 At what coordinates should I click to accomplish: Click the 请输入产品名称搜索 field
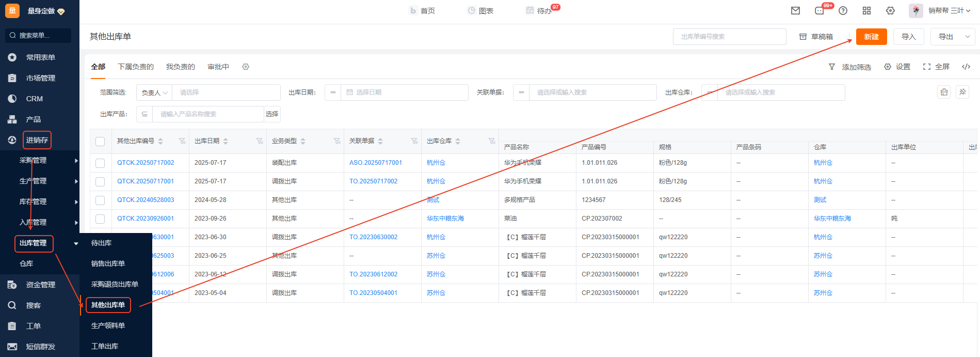click(x=208, y=114)
